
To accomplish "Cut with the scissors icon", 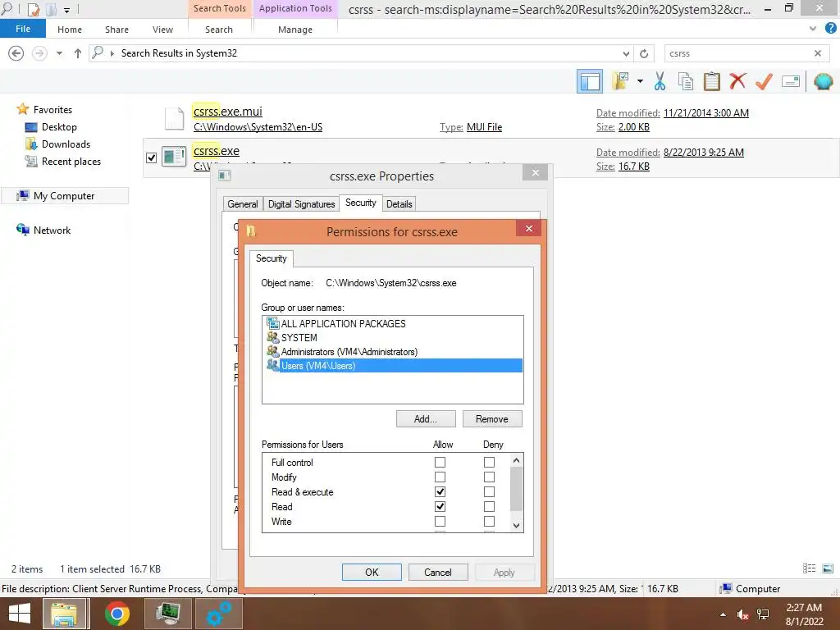I will (x=660, y=81).
